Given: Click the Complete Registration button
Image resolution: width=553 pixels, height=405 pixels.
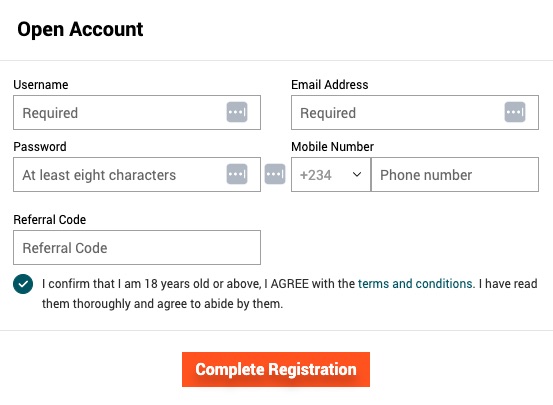Looking at the screenshot, I should click(x=276, y=369).
